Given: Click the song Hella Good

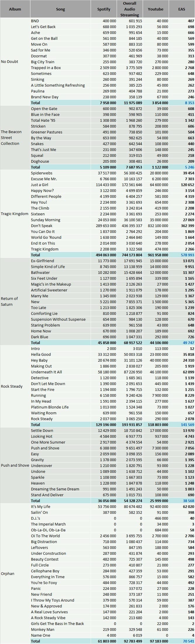Looking at the screenshot, I should [41, 354].
